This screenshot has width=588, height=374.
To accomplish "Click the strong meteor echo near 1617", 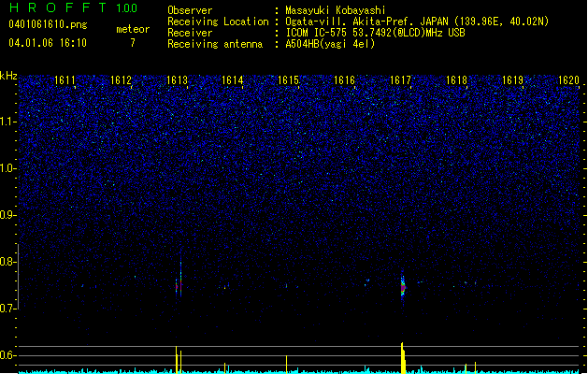I will point(403,288).
